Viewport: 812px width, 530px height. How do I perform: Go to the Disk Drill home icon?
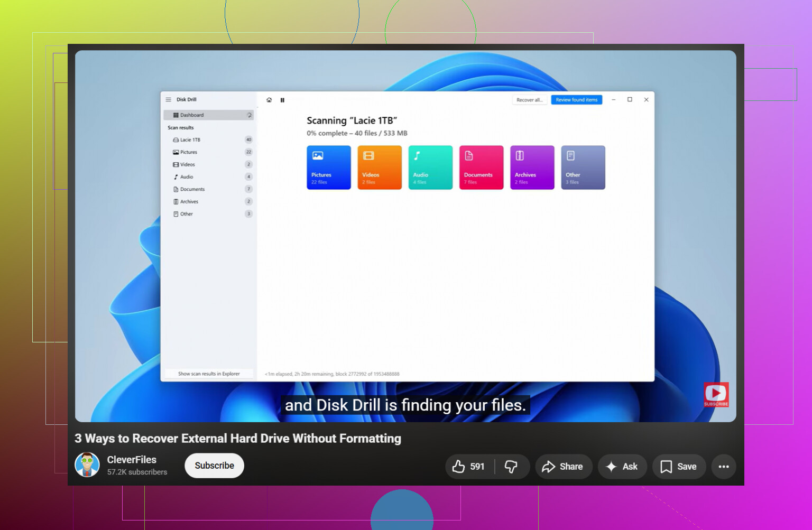(269, 100)
